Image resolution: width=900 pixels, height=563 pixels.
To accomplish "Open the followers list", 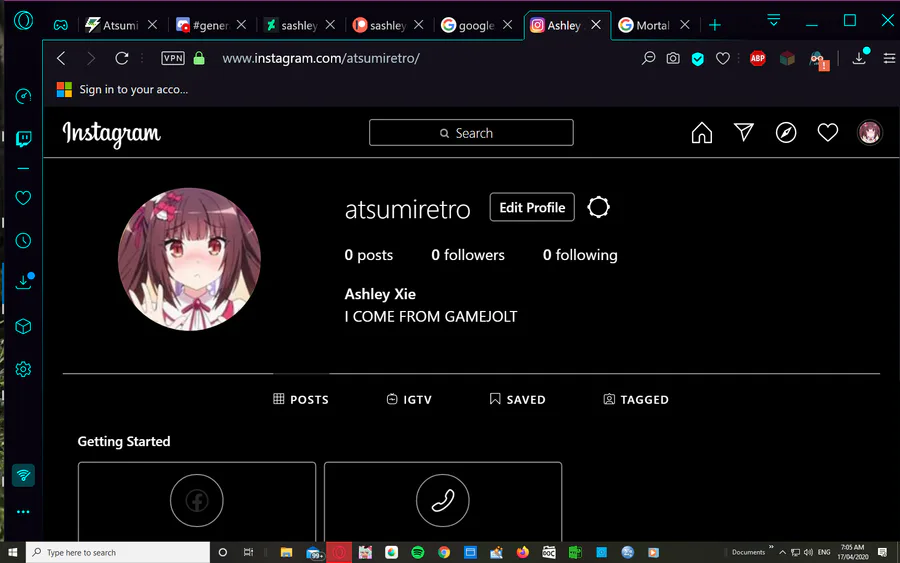I will coord(468,255).
